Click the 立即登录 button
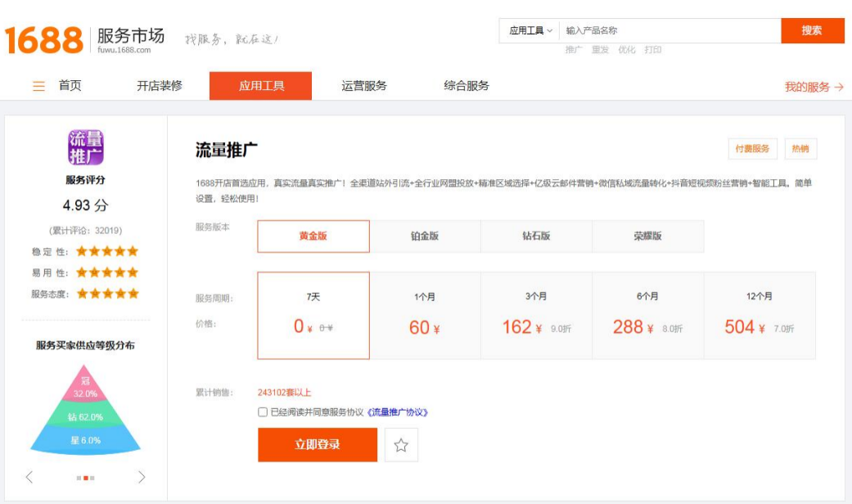Viewport: 852px width, 504px height. tap(318, 445)
